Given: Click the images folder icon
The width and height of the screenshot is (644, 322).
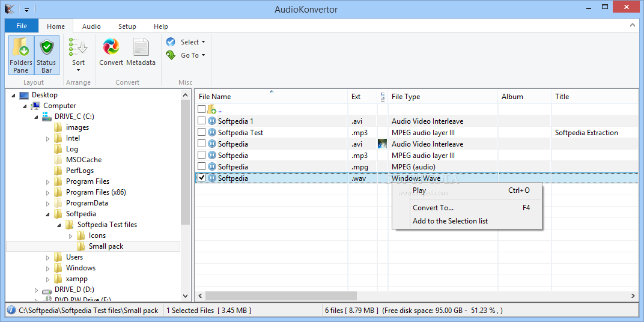Looking at the screenshot, I should (x=58, y=127).
